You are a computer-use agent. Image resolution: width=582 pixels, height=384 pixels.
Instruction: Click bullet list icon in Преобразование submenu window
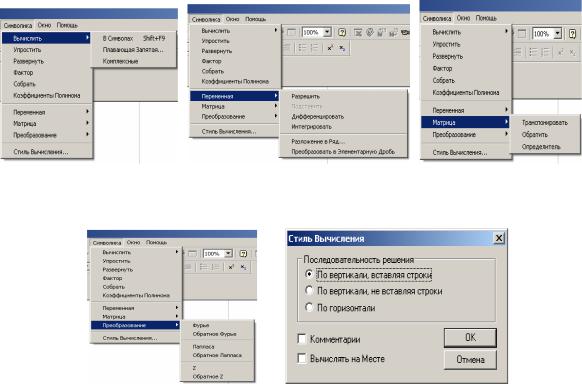203,267
